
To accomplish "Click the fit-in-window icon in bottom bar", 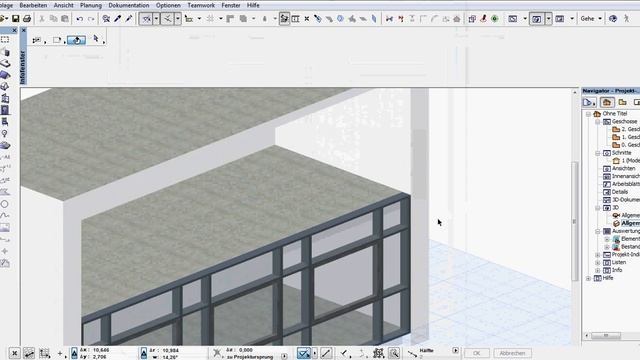I will click(x=378, y=353).
